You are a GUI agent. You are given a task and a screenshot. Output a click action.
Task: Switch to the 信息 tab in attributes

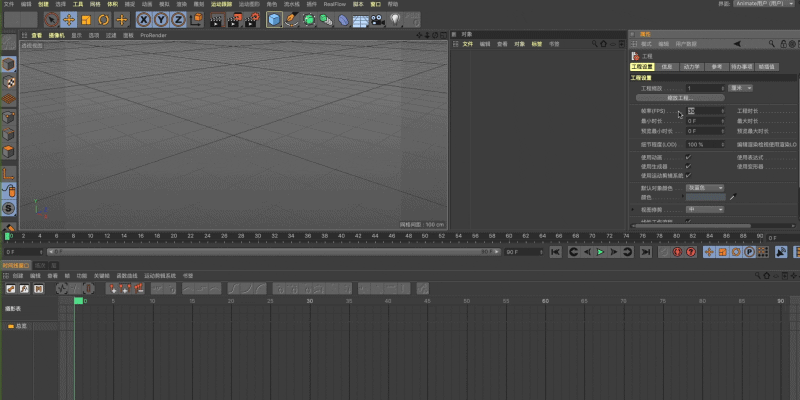tap(667, 67)
